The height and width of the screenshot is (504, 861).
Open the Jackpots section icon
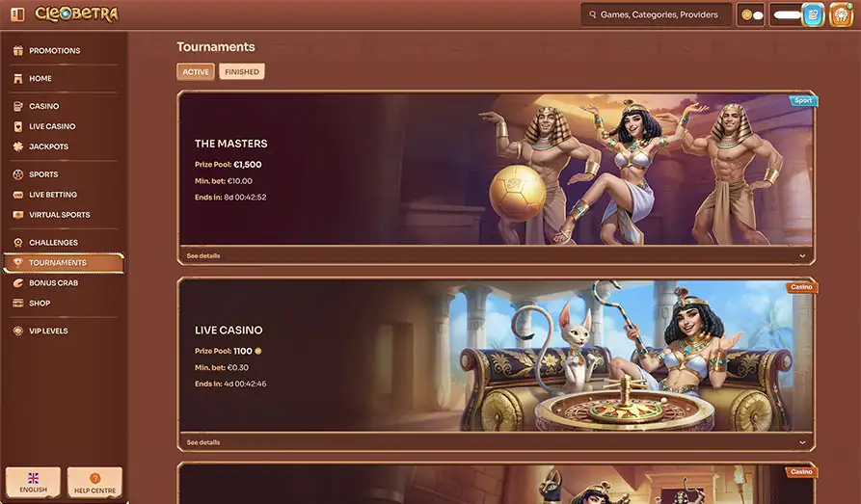[x=18, y=146]
